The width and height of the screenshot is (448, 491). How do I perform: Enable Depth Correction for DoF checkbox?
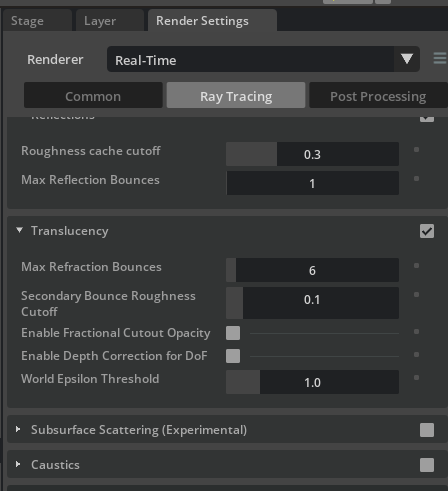[233, 356]
